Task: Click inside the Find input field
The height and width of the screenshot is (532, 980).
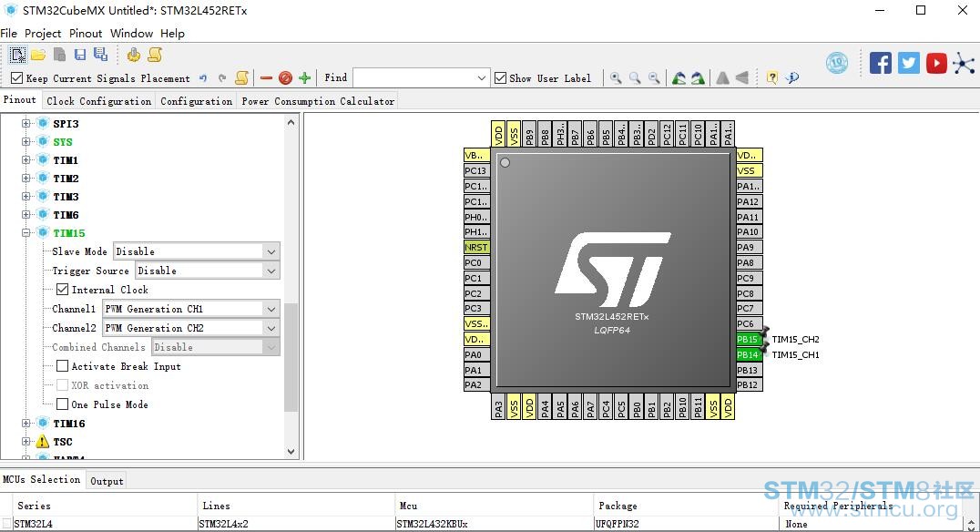Action: 414,78
